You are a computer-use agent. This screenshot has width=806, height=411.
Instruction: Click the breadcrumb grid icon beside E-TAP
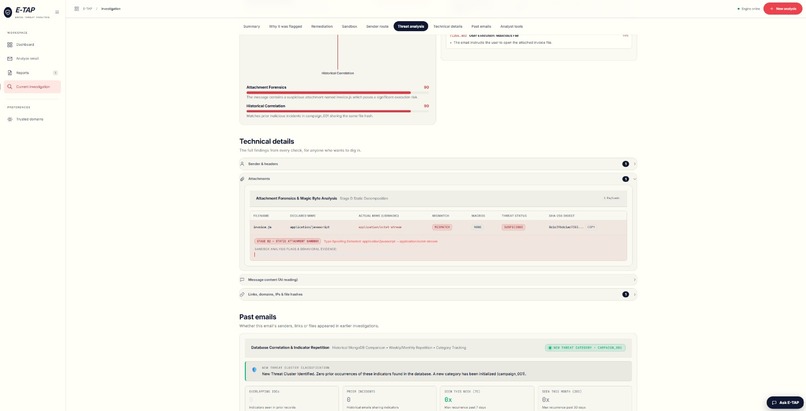click(77, 9)
